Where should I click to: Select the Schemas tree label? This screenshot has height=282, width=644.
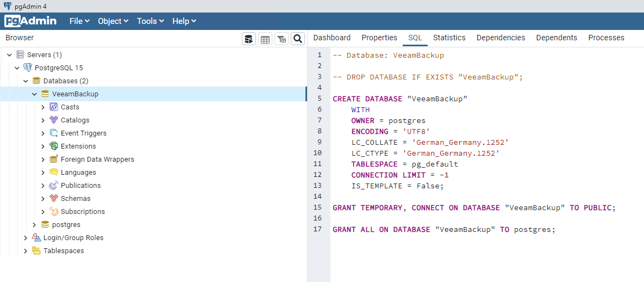tap(76, 198)
